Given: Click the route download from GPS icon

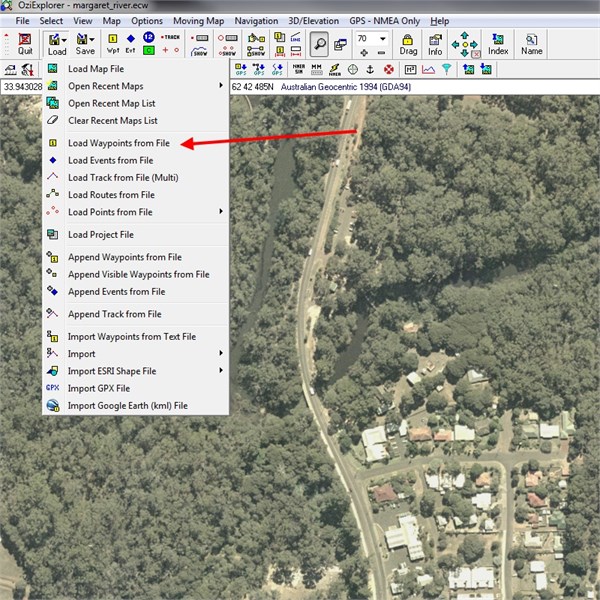Looking at the screenshot, I should [259, 69].
